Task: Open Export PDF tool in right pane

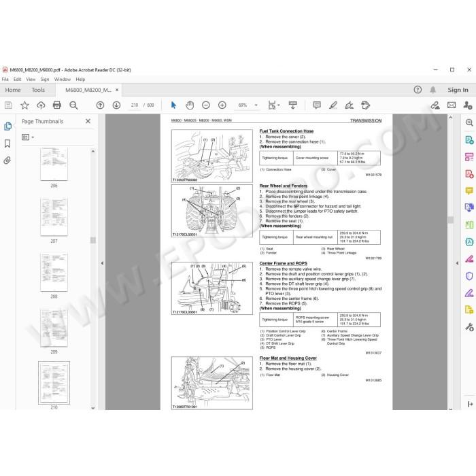Action: coord(469,140)
